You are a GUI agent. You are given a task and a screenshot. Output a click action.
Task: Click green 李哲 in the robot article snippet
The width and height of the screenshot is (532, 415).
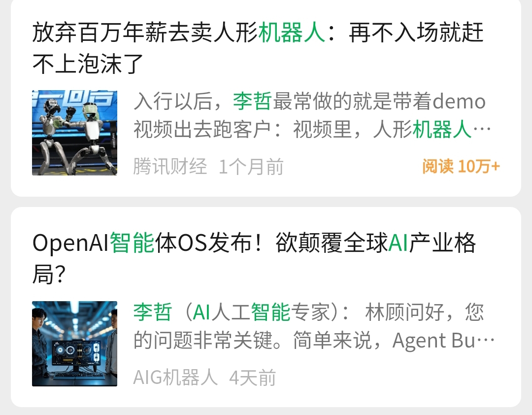click(252, 101)
